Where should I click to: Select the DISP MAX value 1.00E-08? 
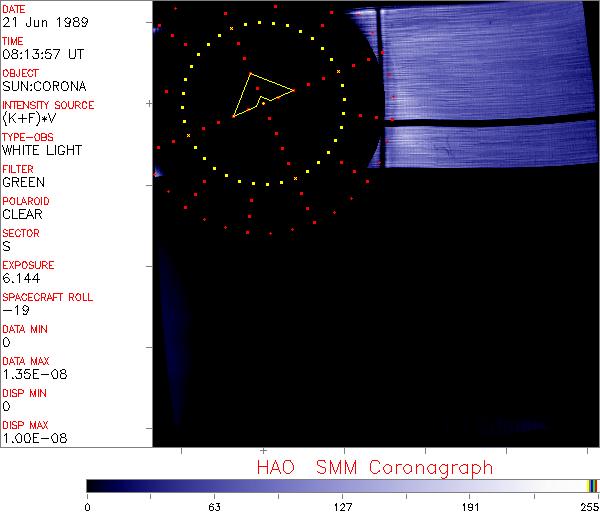pos(30,439)
